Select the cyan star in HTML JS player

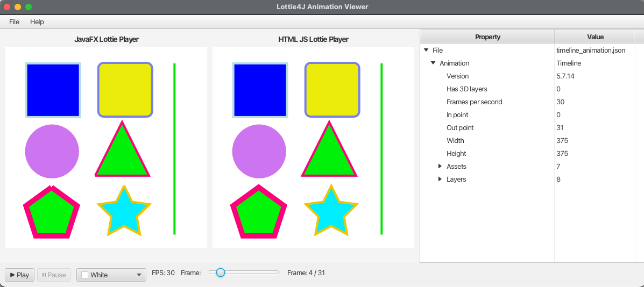[x=331, y=212]
